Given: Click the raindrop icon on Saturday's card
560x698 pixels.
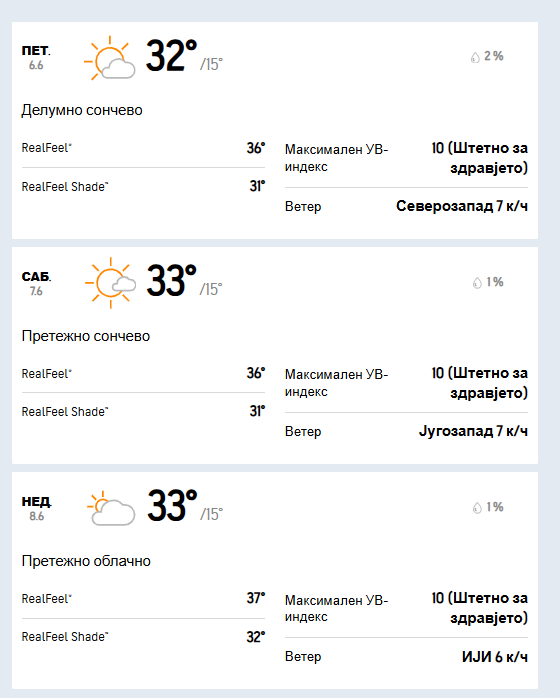Looking at the screenshot, I should coord(477,283).
